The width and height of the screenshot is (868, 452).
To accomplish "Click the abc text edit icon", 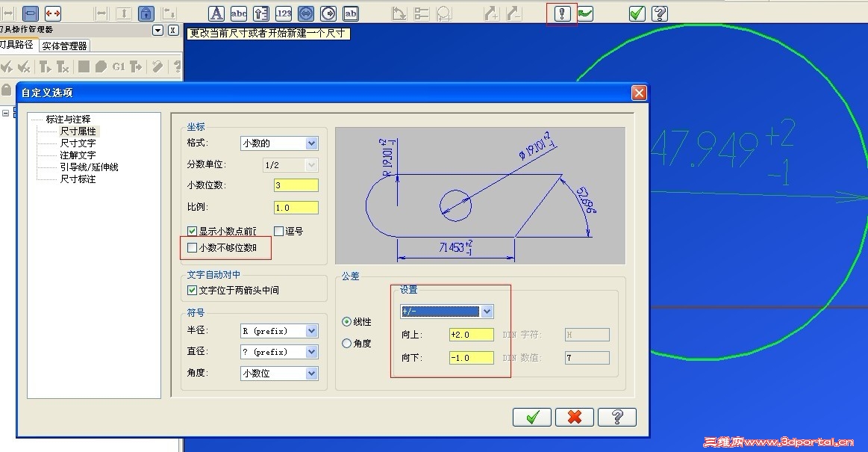I will [239, 13].
